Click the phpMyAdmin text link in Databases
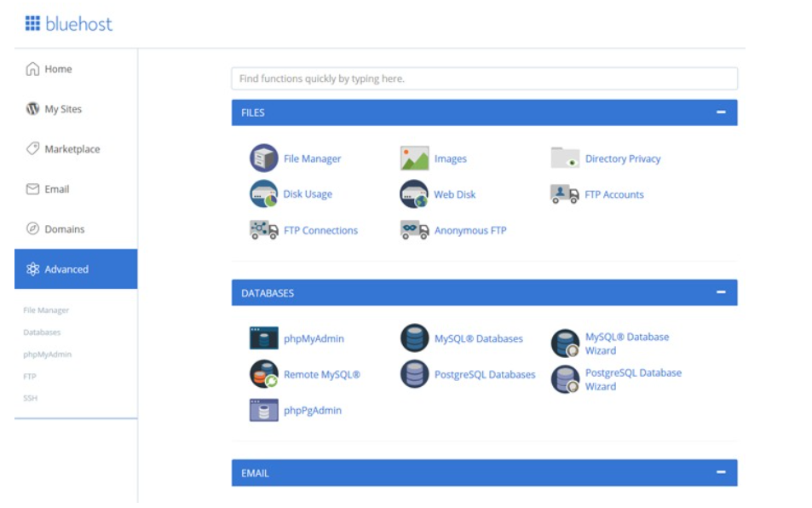Image resolution: width=812 pixels, height=508 pixels. (314, 338)
